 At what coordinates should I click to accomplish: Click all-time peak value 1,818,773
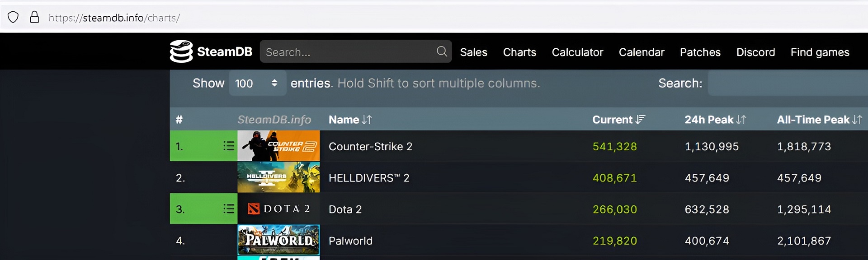tap(804, 146)
